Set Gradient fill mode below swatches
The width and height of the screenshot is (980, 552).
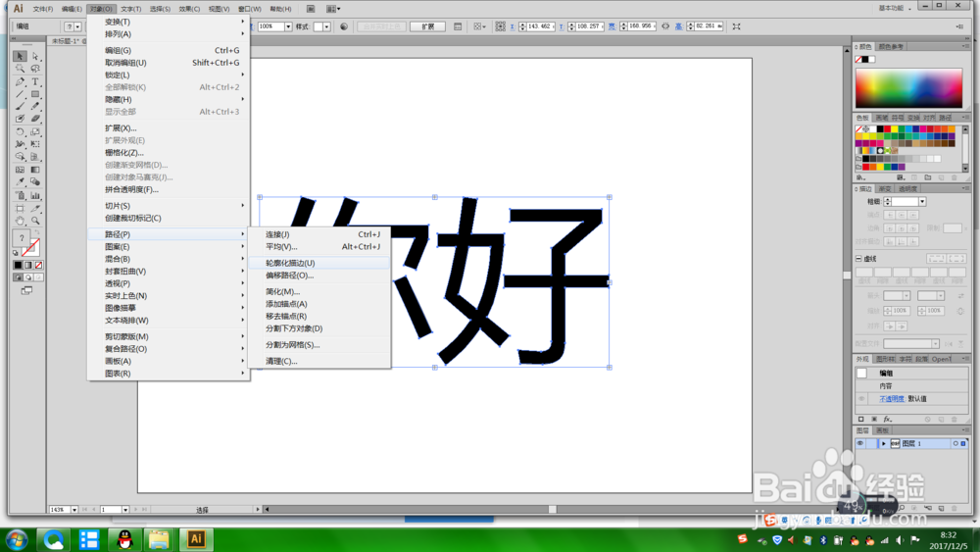coord(28,265)
